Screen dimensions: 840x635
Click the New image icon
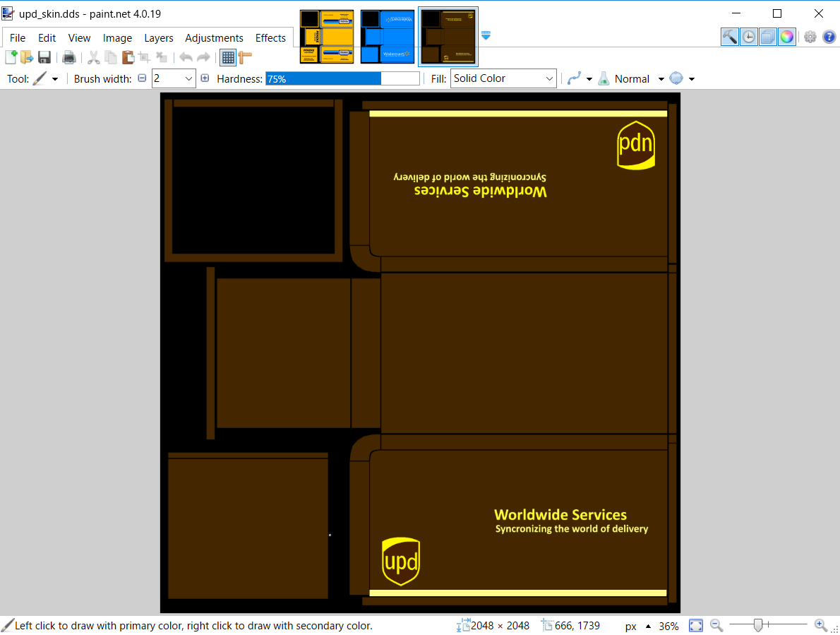pyautogui.click(x=11, y=57)
